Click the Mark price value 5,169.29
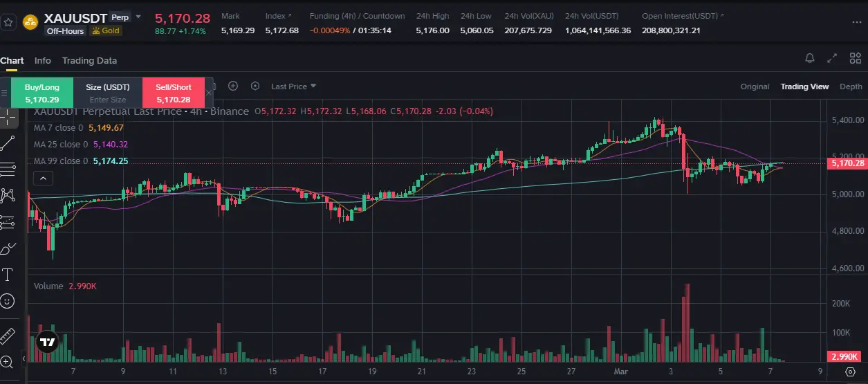 [238, 30]
